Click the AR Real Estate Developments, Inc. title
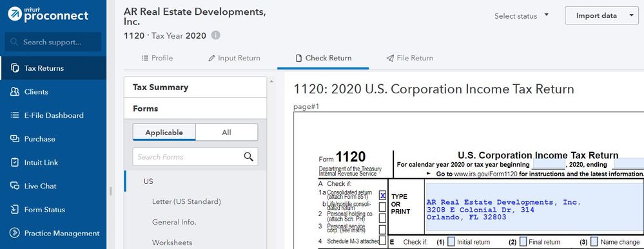Viewport: 644px width, 249px height. (x=195, y=17)
